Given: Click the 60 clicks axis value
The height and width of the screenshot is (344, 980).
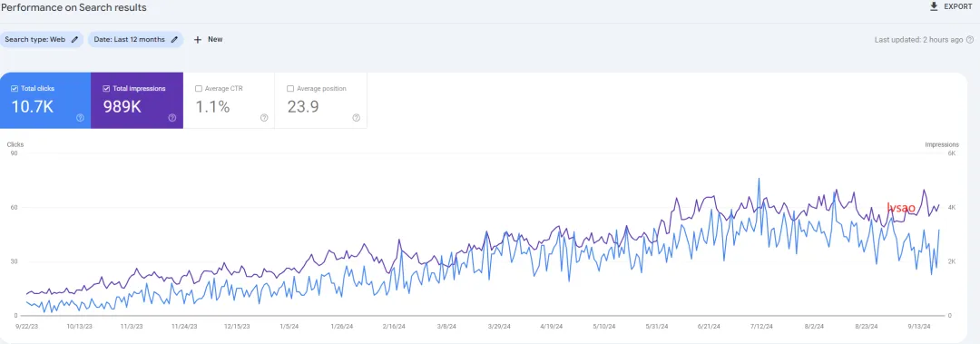Looking at the screenshot, I should tap(13, 208).
